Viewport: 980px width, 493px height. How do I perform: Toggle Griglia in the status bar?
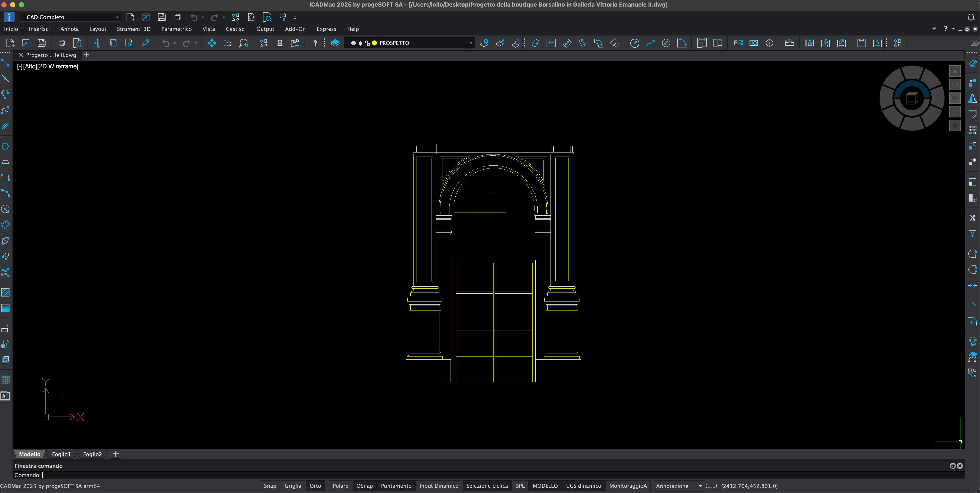pyautogui.click(x=293, y=486)
